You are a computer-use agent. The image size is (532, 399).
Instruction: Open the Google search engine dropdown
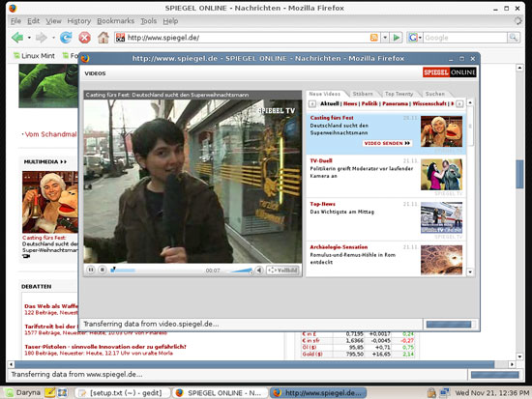pos(415,38)
